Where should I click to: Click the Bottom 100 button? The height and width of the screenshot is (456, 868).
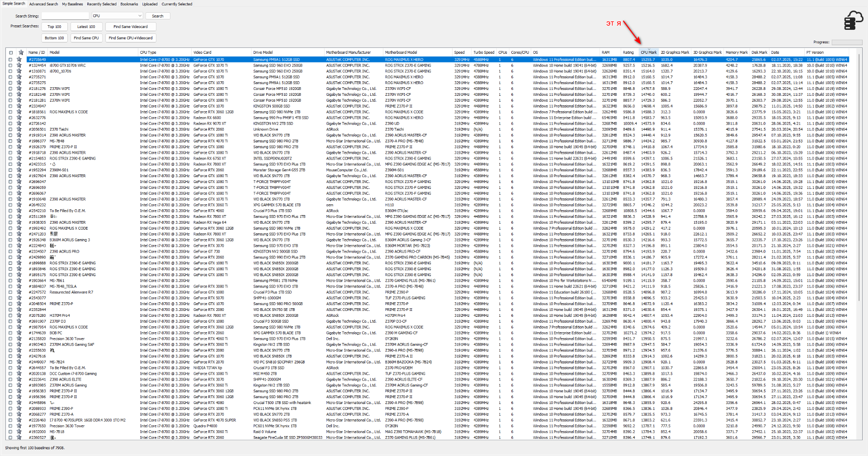pos(54,38)
